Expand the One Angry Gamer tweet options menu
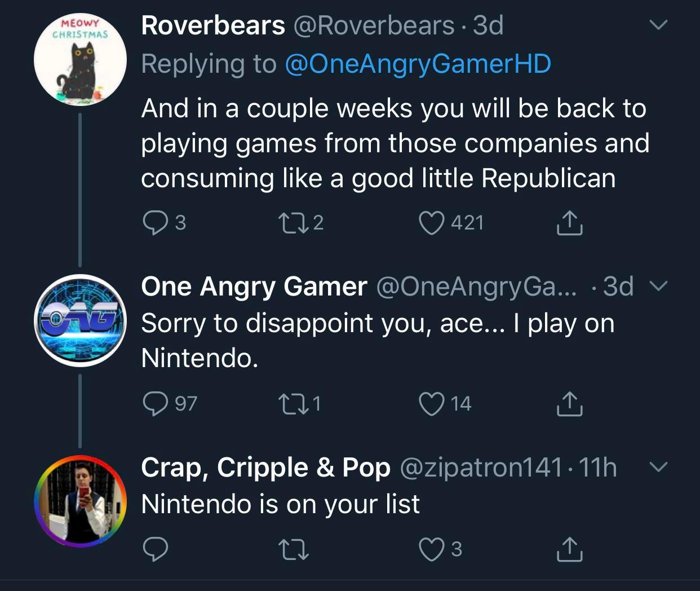 658,286
